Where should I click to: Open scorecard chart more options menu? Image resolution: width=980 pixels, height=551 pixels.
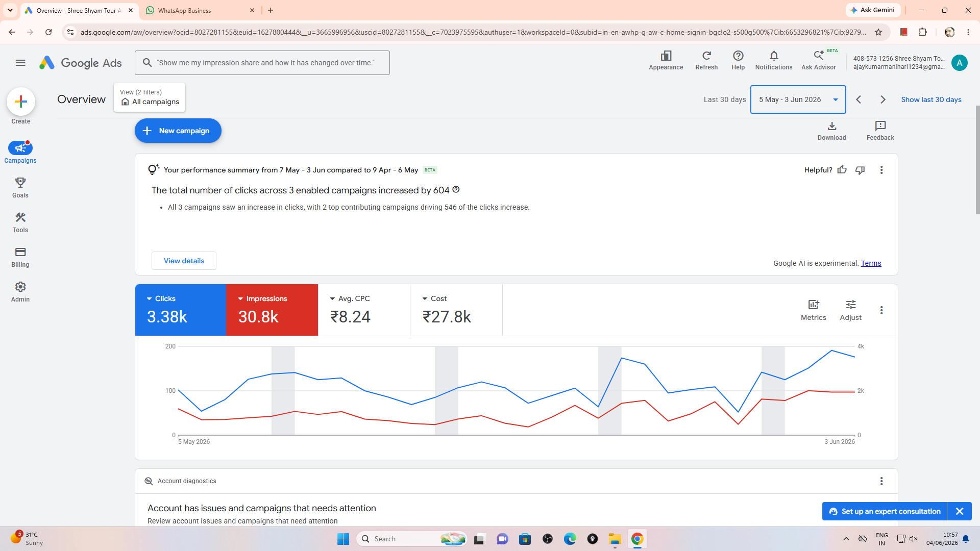pyautogui.click(x=881, y=310)
